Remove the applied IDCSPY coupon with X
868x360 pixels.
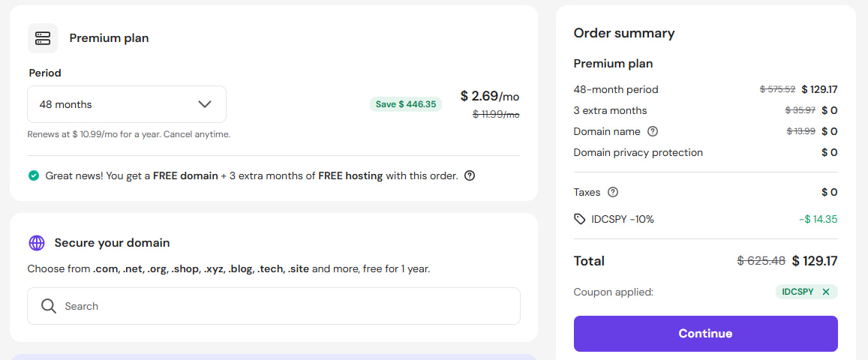(x=826, y=292)
